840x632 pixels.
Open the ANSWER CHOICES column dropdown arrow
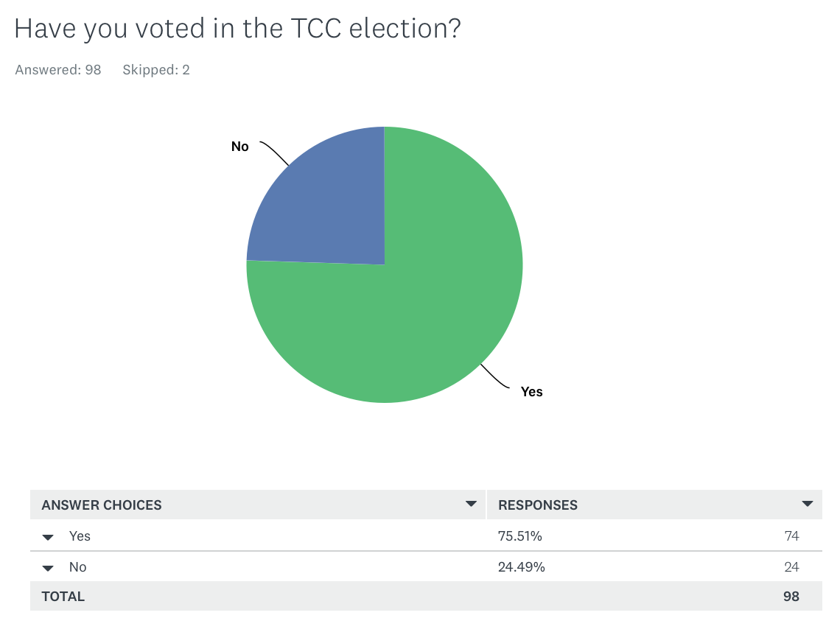[471, 505]
